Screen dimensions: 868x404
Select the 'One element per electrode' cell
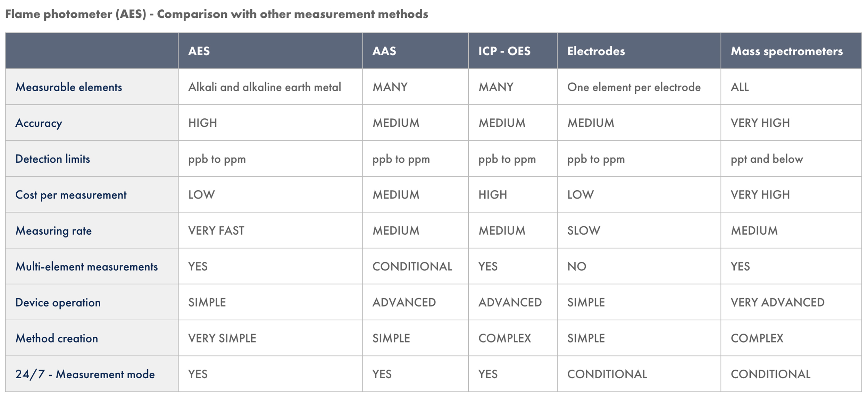tap(634, 87)
